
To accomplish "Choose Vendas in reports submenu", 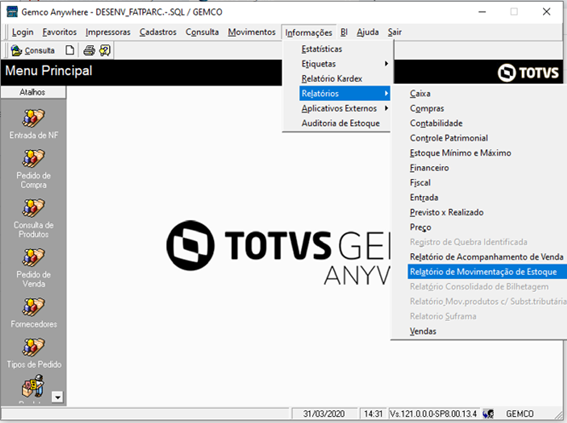I will point(423,331).
